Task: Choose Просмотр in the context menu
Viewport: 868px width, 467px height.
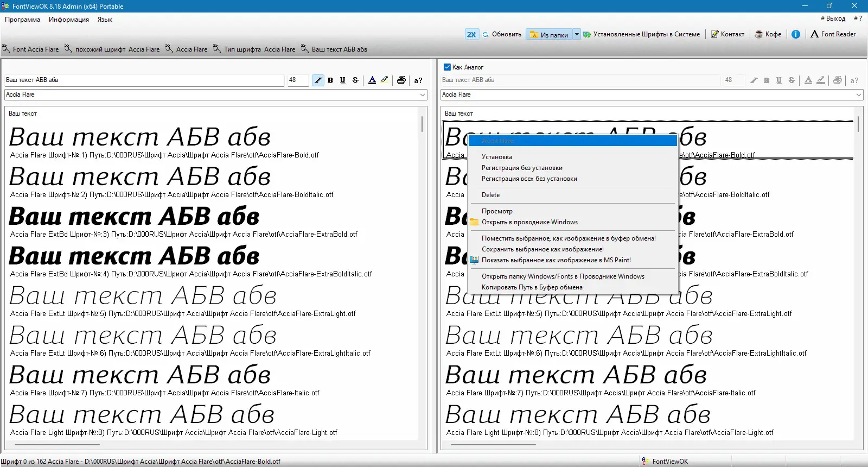Action: tap(573, 211)
